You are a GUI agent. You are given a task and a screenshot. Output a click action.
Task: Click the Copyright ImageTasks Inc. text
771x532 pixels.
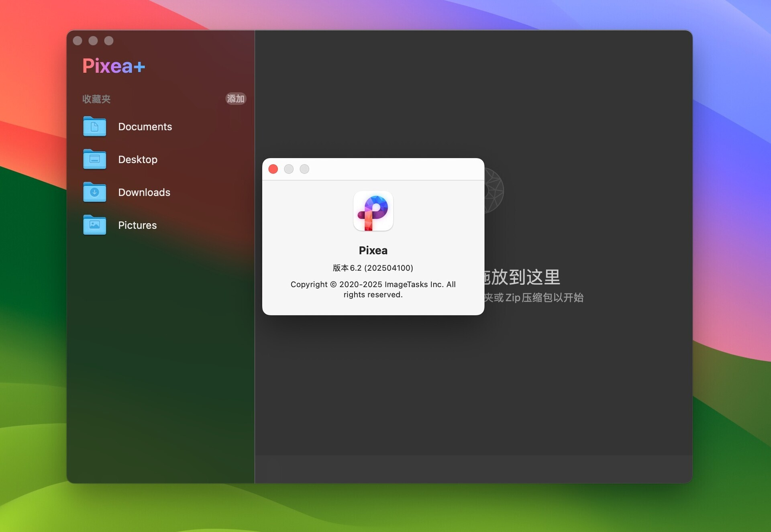coord(373,289)
